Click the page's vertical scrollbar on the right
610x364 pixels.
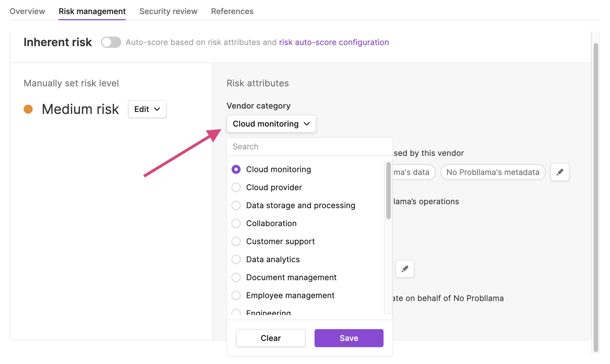(596, 197)
